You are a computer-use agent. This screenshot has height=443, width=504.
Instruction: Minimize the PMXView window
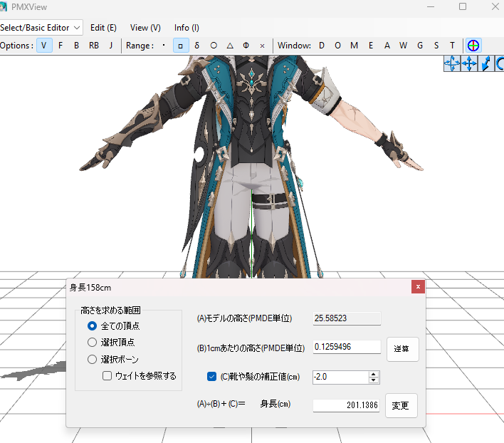[x=431, y=6]
